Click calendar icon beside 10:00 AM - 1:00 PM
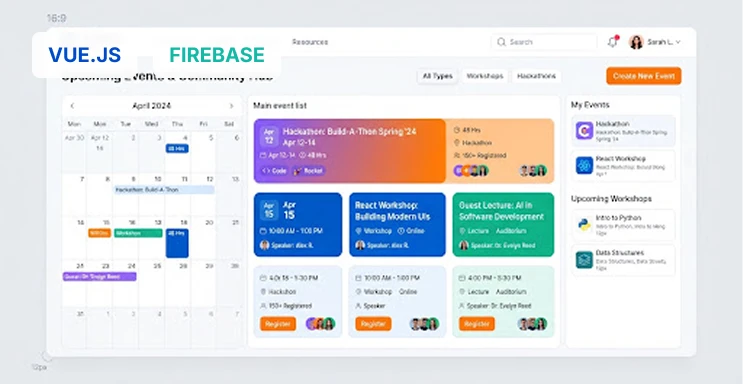 pyautogui.click(x=359, y=278)
